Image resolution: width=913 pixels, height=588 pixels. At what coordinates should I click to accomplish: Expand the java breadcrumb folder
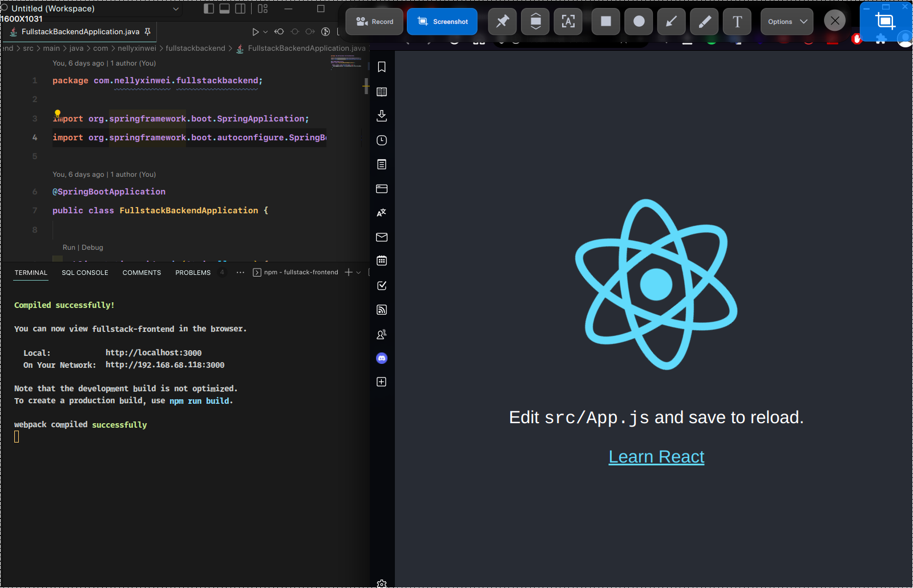pos(76,48)
